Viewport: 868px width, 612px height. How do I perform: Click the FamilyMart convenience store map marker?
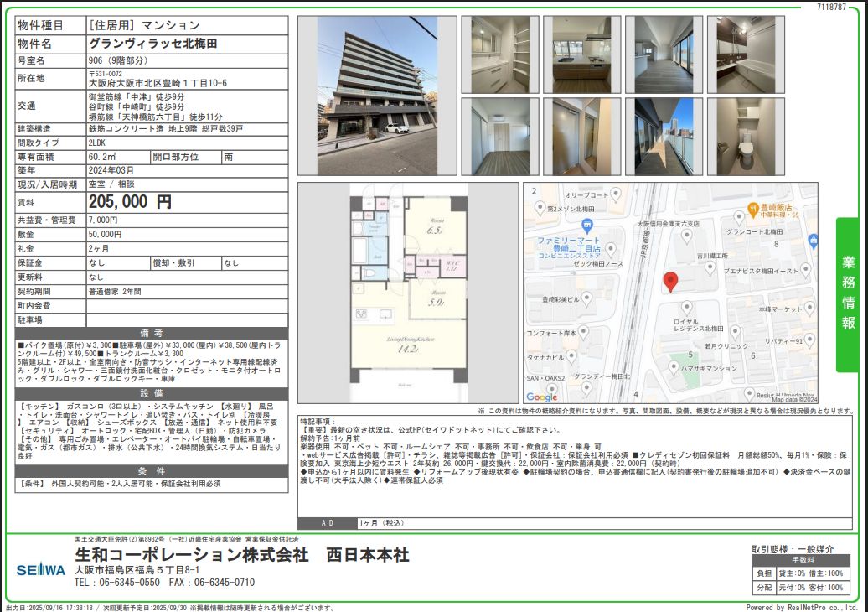586,225
